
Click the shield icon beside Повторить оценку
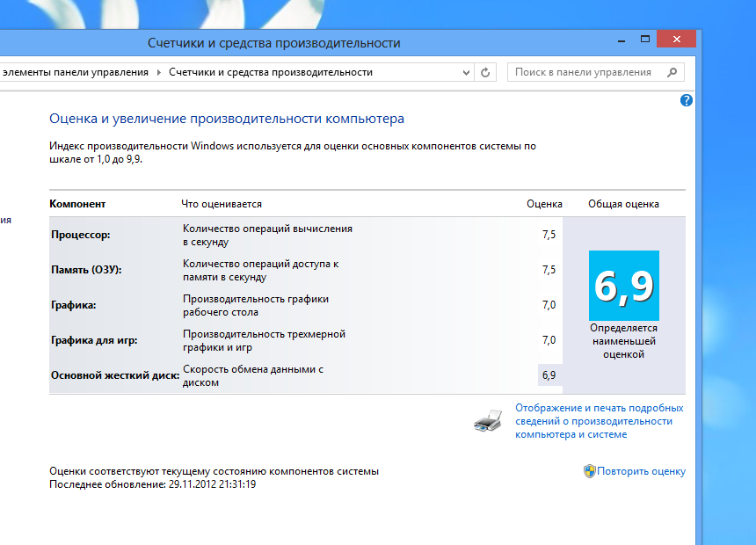coord(589,471)
